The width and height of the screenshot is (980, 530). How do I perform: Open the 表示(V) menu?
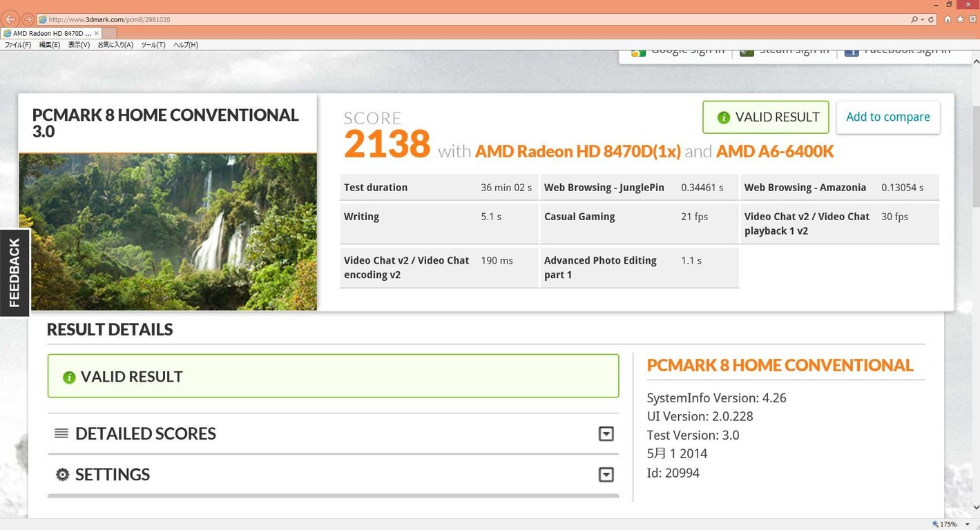click(79, 45)
